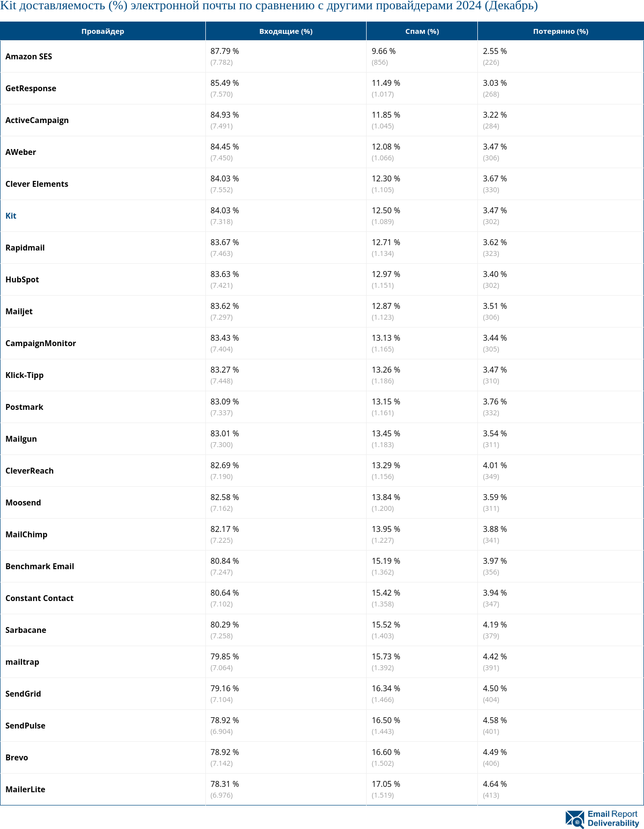Click the ActiveCampaign provider name
Image resolution: width=644 pixels, height=829 pixels.
(x=37, y=120)
